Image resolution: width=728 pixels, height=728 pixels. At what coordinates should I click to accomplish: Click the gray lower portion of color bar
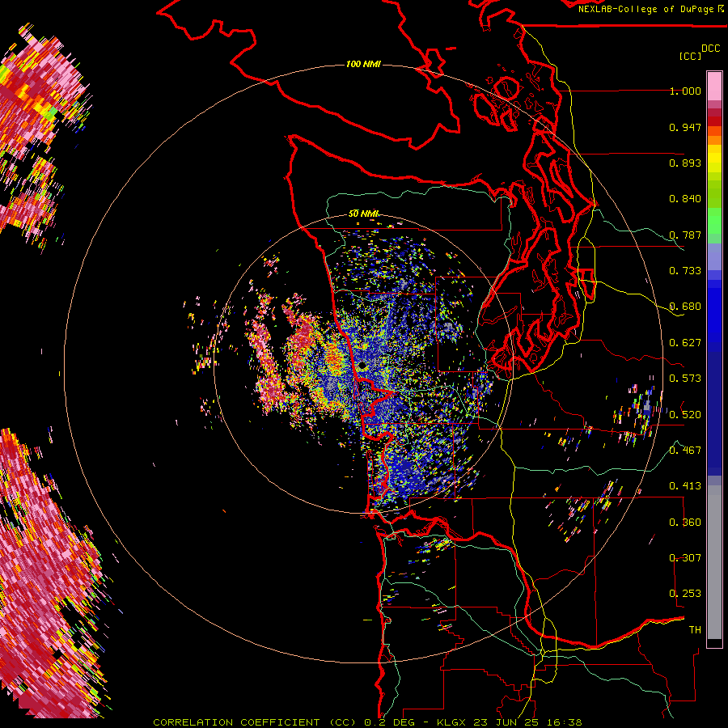pyautogui.click(x=714, y=562)
